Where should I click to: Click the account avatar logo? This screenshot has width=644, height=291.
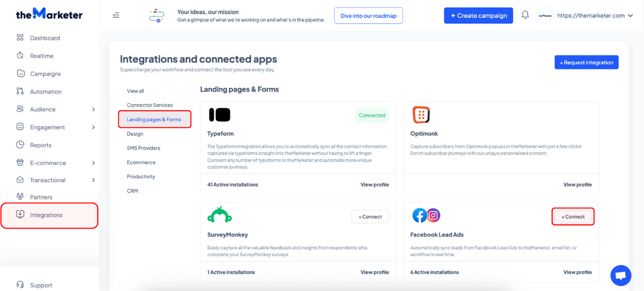coord(545,15)
